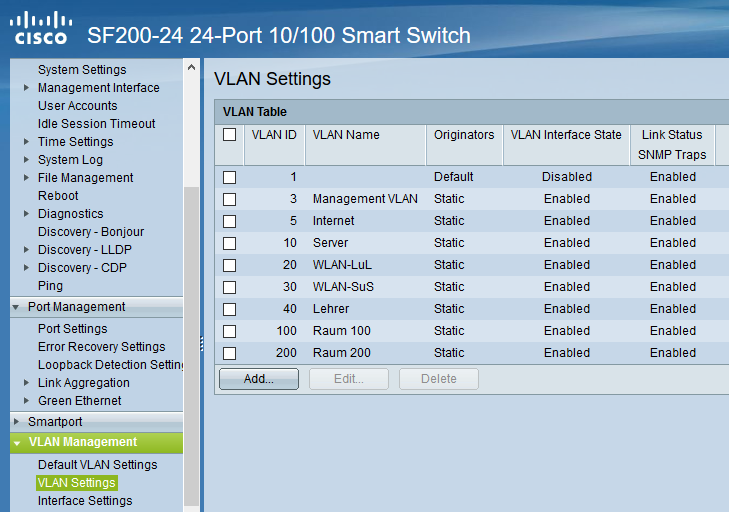Click the 'Lehrer' name cell

point(331,309)
